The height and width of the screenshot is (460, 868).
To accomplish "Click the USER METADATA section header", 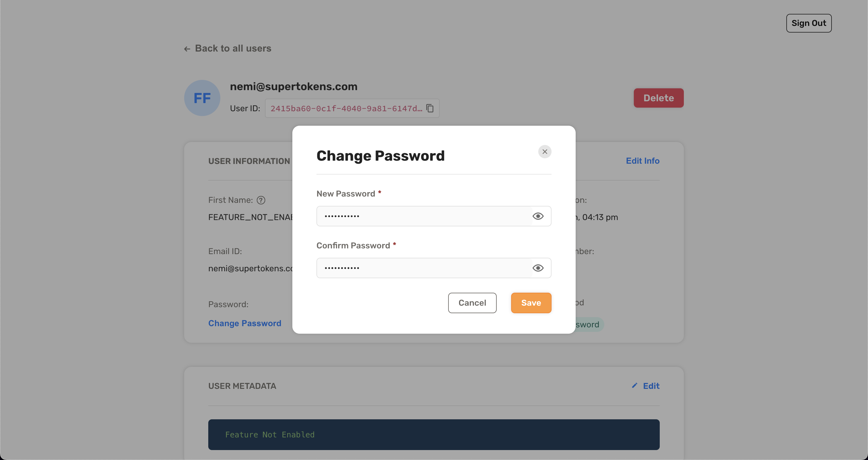I will click(x=242, y=385).
